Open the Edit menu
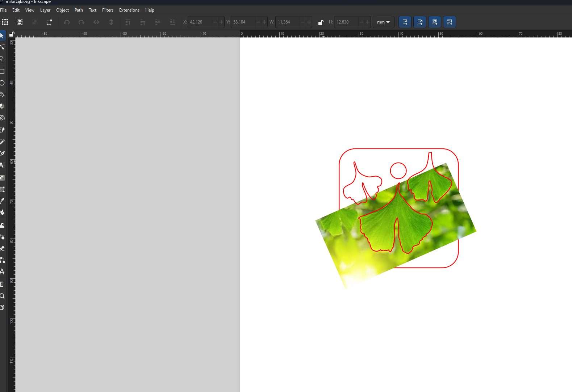 click(16, 10)
